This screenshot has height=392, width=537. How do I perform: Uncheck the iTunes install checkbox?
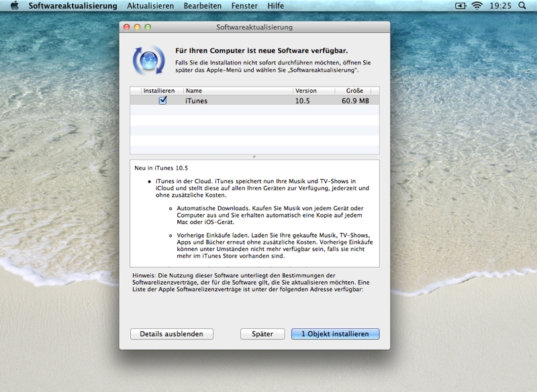point(162,101)
